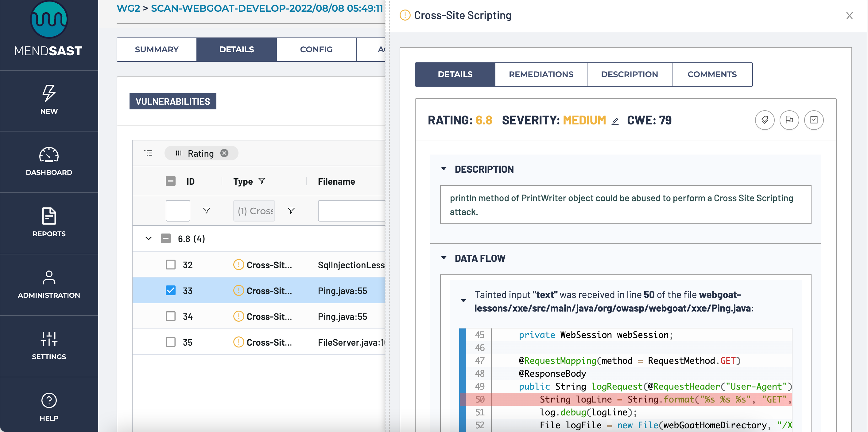The height and width of the screenshot is (432, 868).
Task: Open Administration user icon
Action: pyautogui.click(x=49, y=277)
